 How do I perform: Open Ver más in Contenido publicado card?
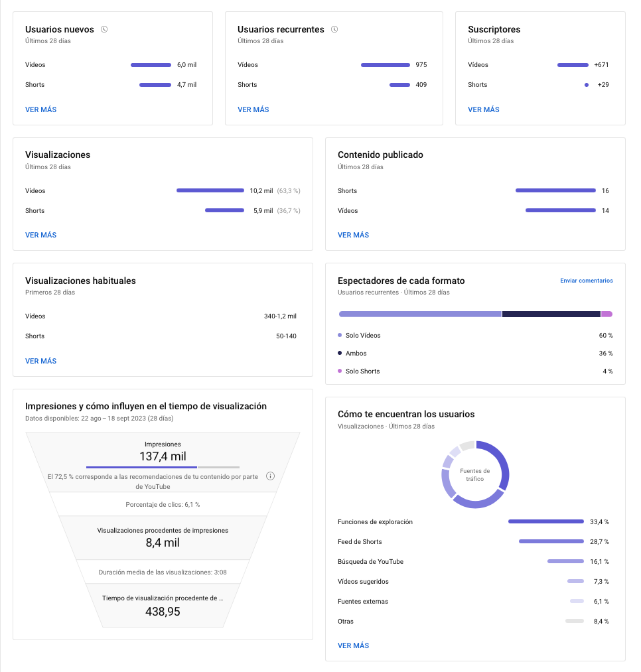click(354, 235)
